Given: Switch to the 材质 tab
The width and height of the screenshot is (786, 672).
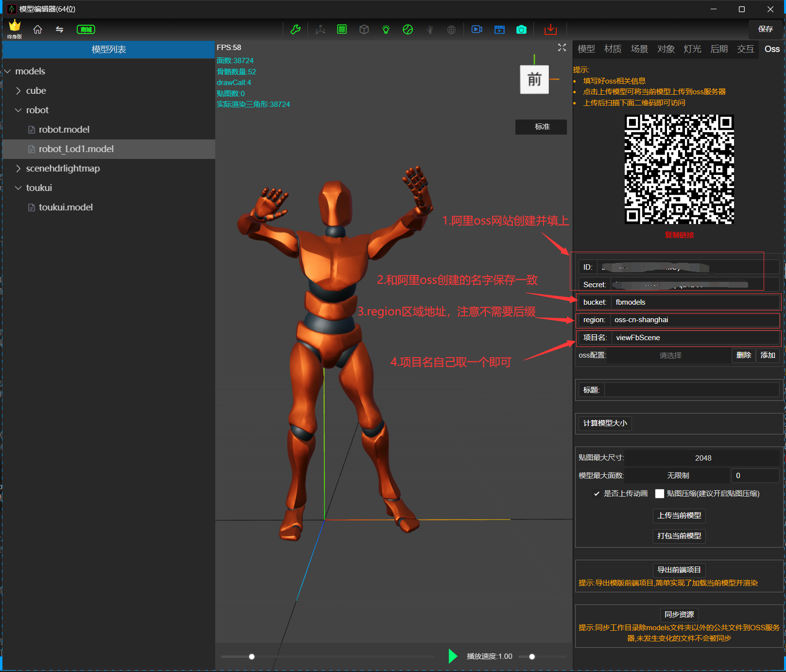Looking at the screenshot, I should click(x=613, y=49).
